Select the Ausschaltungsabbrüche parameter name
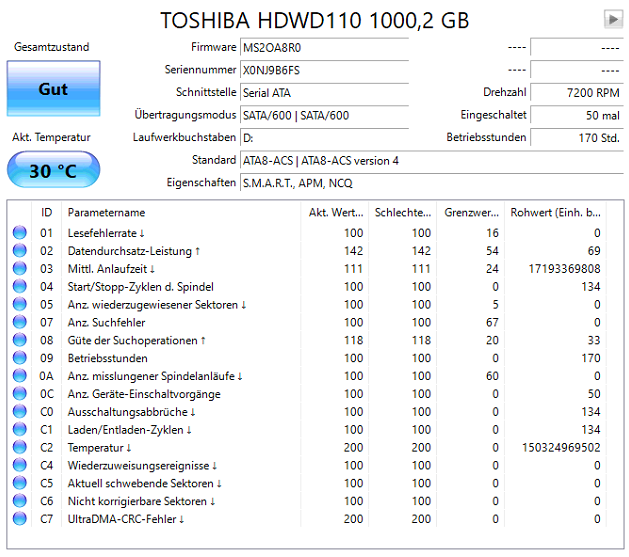Image resolution: width=629 pixels, height=557 pixels. 131,412
